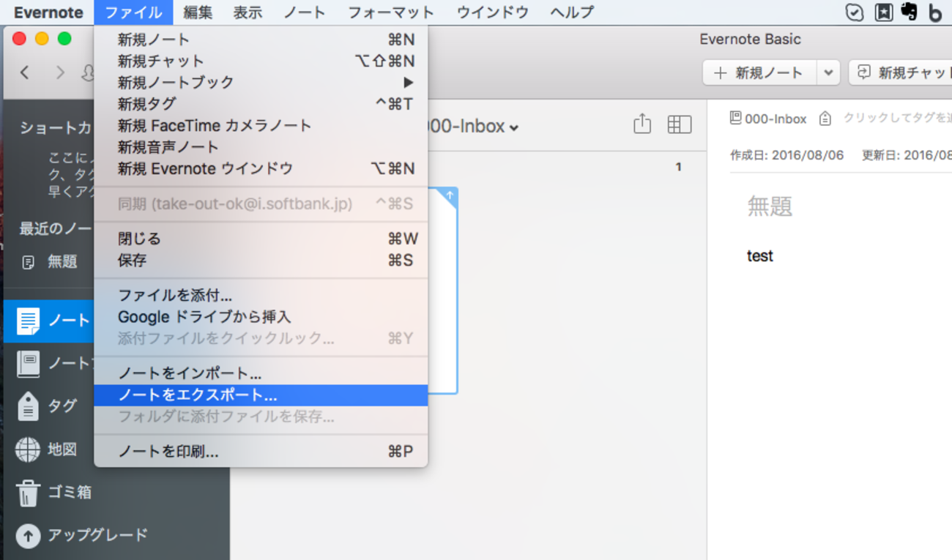Click the 新規ノート toolbar button
Viewport: 952px width, 560px height.
[x=760, y=72]
